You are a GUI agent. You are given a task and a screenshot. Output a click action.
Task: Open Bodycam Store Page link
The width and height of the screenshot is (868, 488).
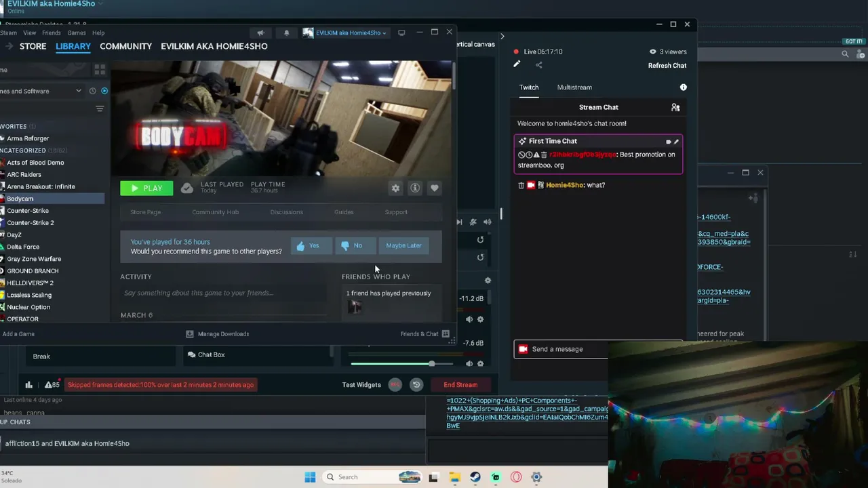(x=145, y=212)
